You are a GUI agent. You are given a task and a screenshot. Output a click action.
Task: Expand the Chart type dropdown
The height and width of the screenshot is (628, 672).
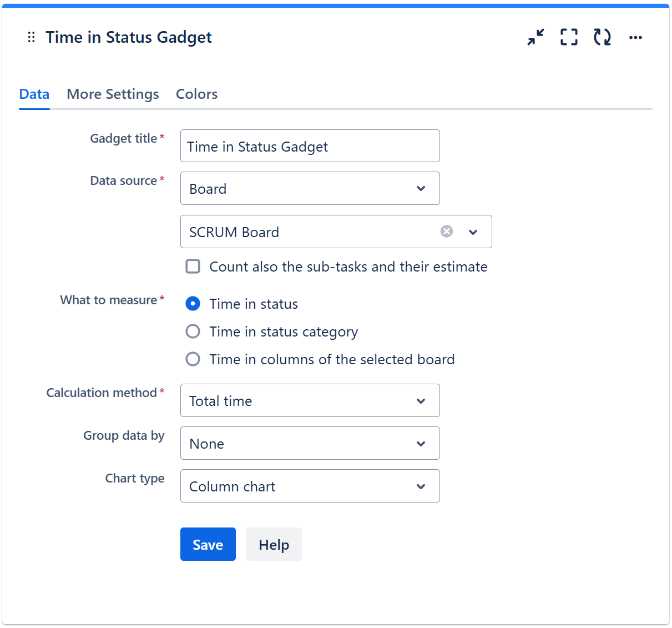[310, 486]
